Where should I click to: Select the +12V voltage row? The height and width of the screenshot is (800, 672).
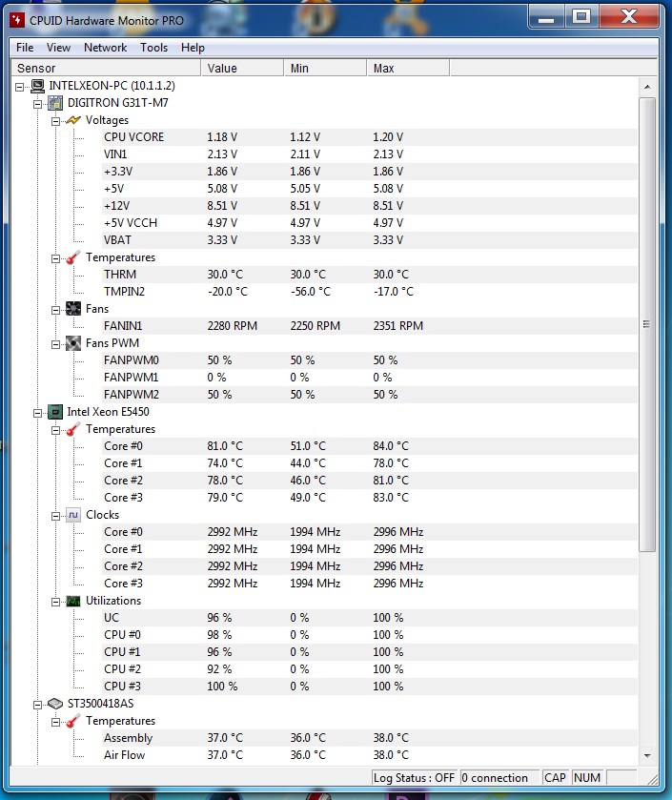(x=370, y=206)
